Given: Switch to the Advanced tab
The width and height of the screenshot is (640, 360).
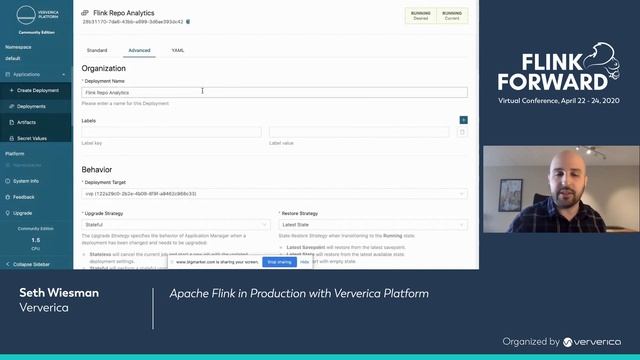Looking at the screenshot, I should coord(139,50).
